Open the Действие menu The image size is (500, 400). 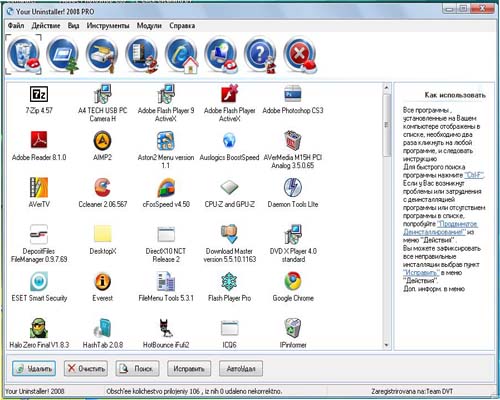click(x=46, y=26)
